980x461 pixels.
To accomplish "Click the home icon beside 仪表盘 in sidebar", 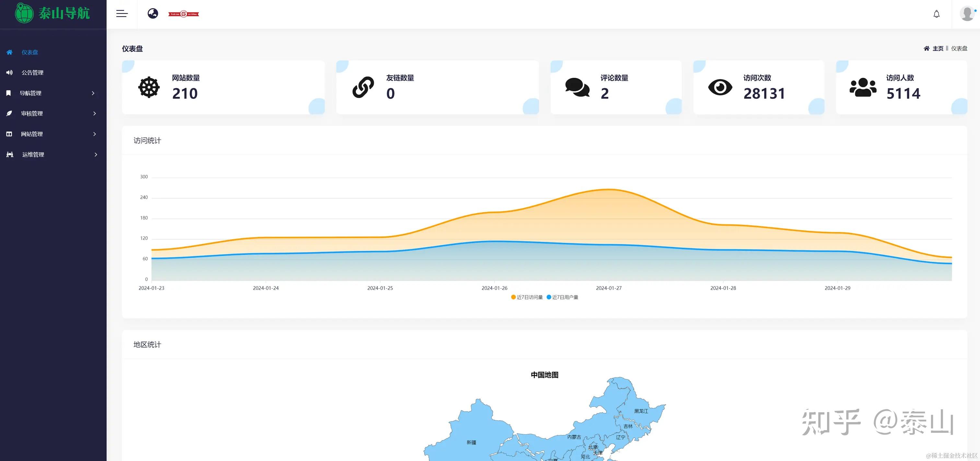I will (9, 52).
